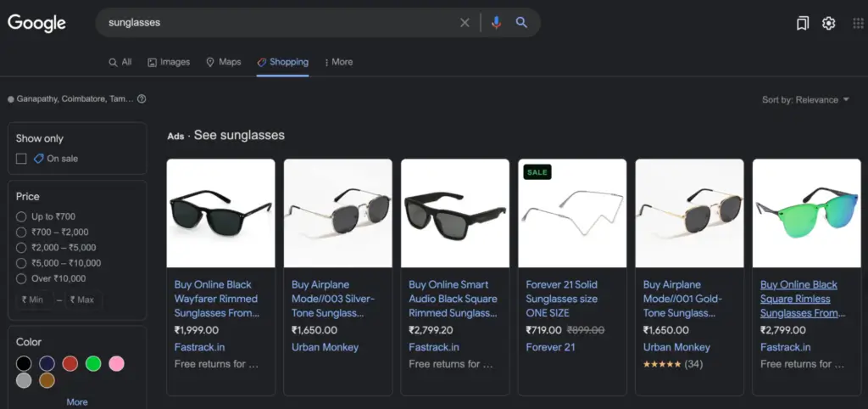Switch to the Images tab

pyautogui.click(x=169, y=62)
